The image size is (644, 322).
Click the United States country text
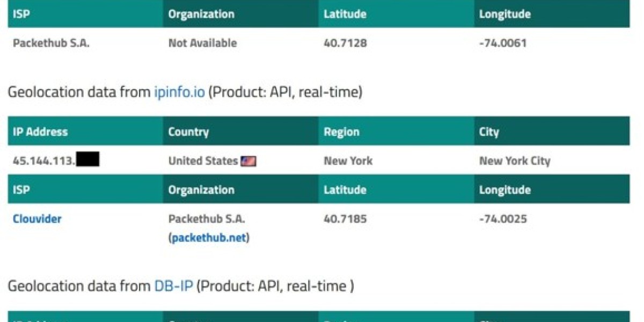203,161
